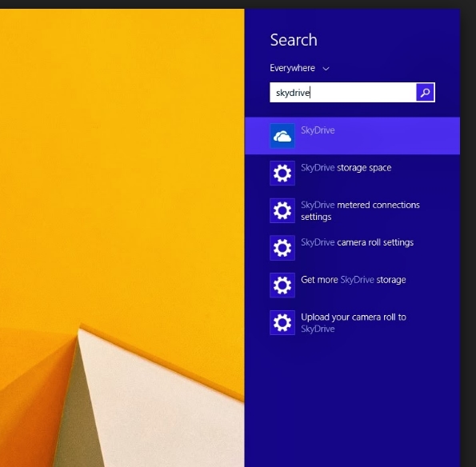
Task: Click the magnifying glass search button
Action: (x=425, y=92)
